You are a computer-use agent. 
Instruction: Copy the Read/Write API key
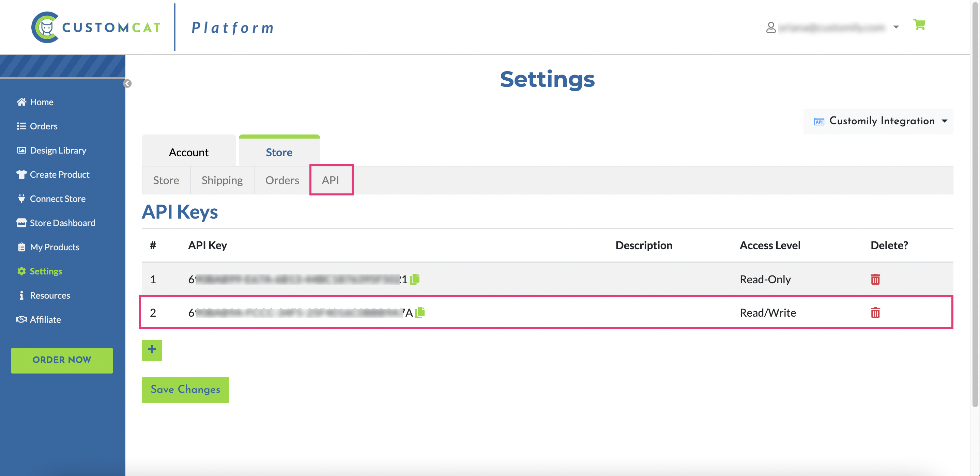[x=420, y=313]
